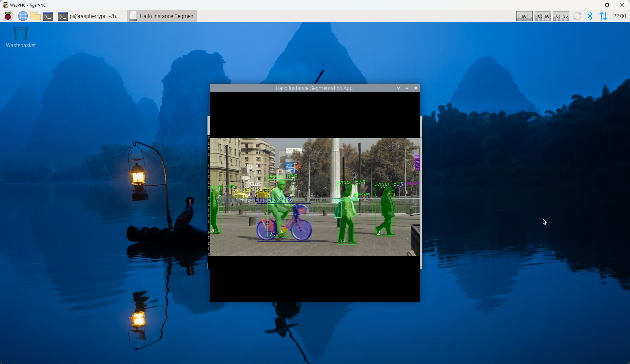This screenshot has height=364, width=630.
Task: Open the Raspberry Pi main menu
Action: click(x=8, y=16)
